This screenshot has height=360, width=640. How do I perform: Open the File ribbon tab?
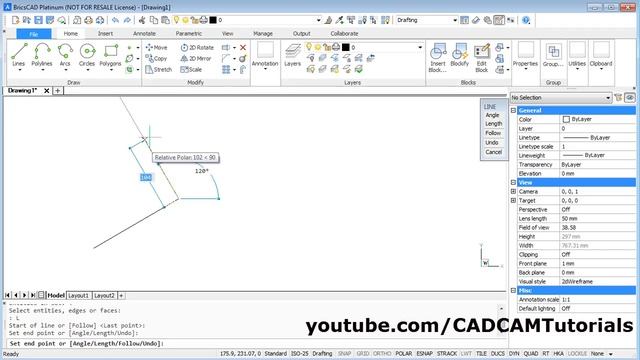(x=34, y=34)
